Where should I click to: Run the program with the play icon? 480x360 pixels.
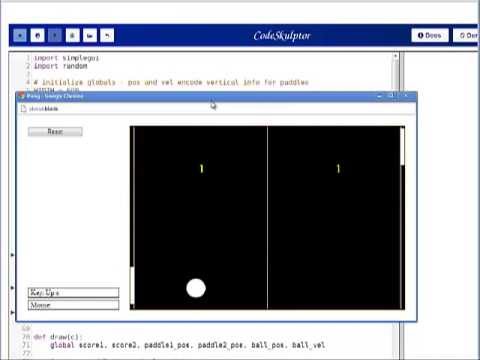click(x=20, y=35)
